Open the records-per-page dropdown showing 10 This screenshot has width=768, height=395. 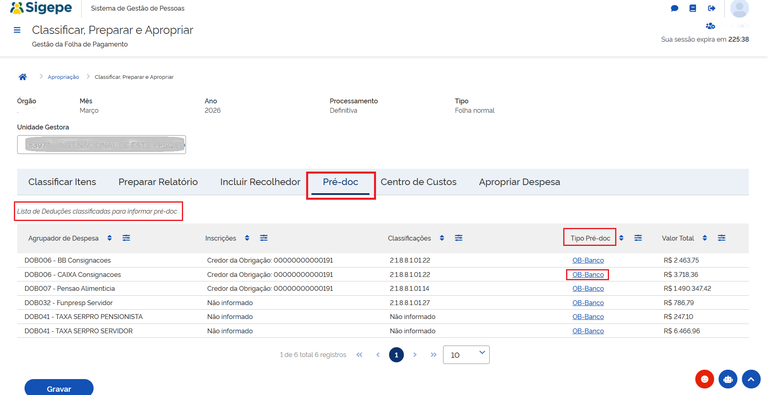pos(466,355)
